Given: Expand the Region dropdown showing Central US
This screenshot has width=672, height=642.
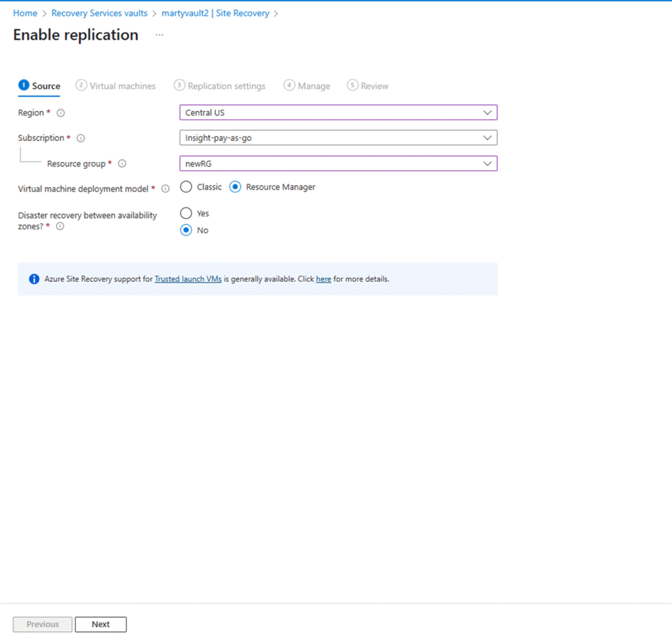Looking at the screenshot, I should 338,113.
